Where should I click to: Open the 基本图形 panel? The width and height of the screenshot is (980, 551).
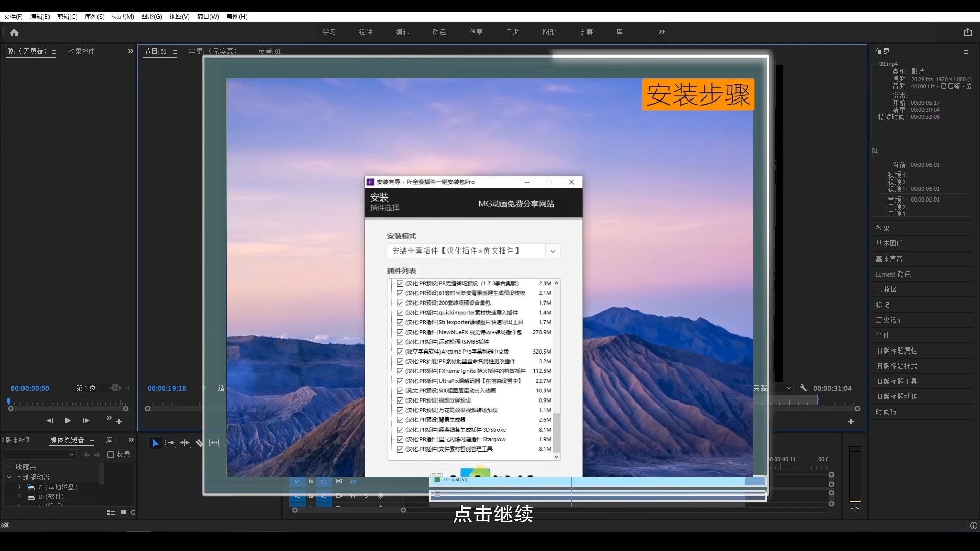[890, 244]
